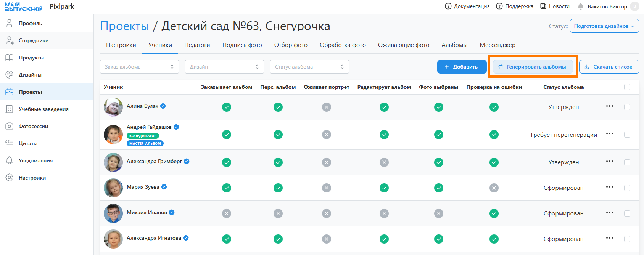Go to the Оживающие фото tab
Image resolution: width=644 pixels, height=255 pixels.
click(x=403, y=45)
